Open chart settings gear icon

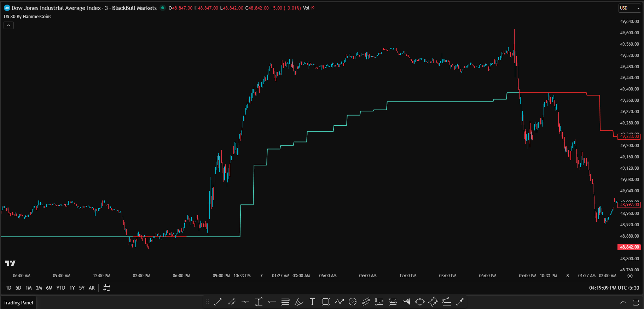pyautogui.click(x=630, y=276)
